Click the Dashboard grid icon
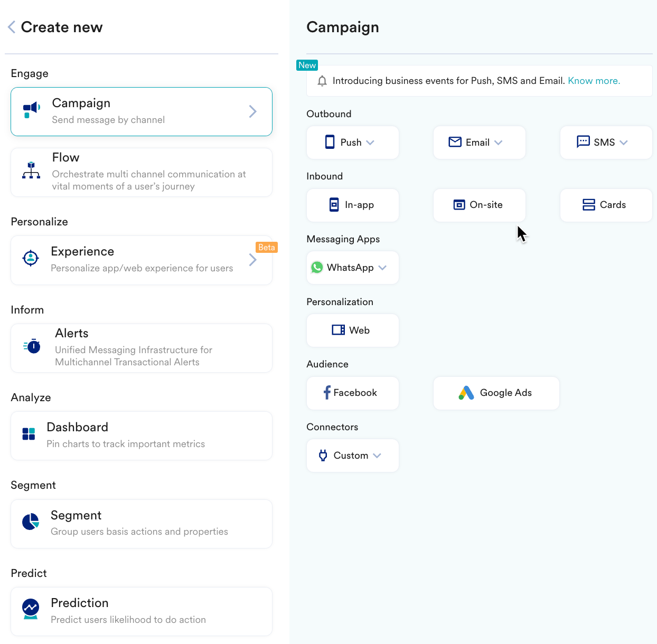This screenshot has width=657, height=644. click(x=29, y=434)
